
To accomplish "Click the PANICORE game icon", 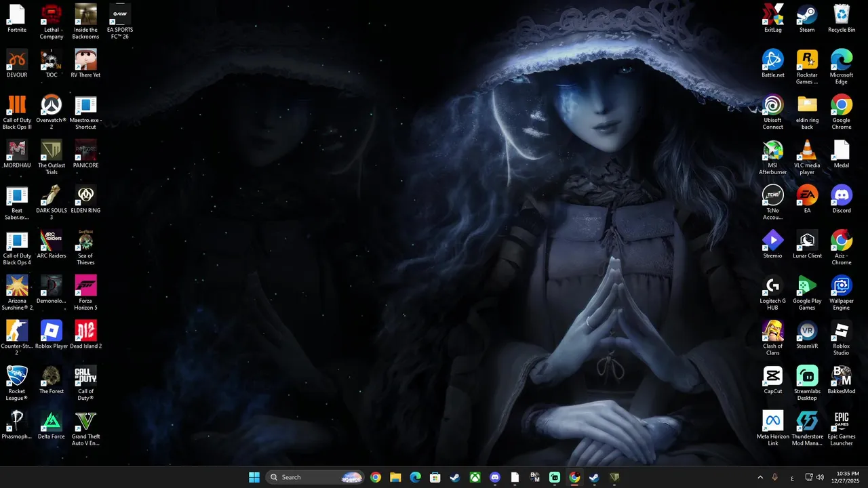I will (85, 155).
